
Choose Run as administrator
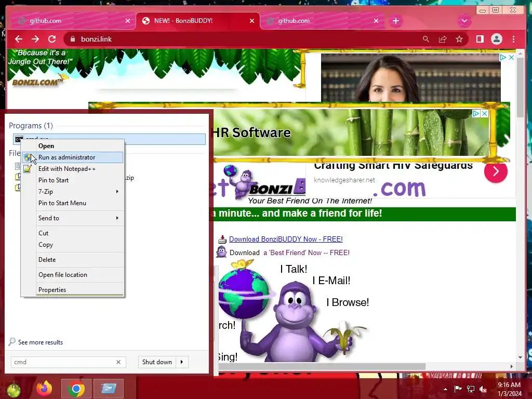point(73,157)
